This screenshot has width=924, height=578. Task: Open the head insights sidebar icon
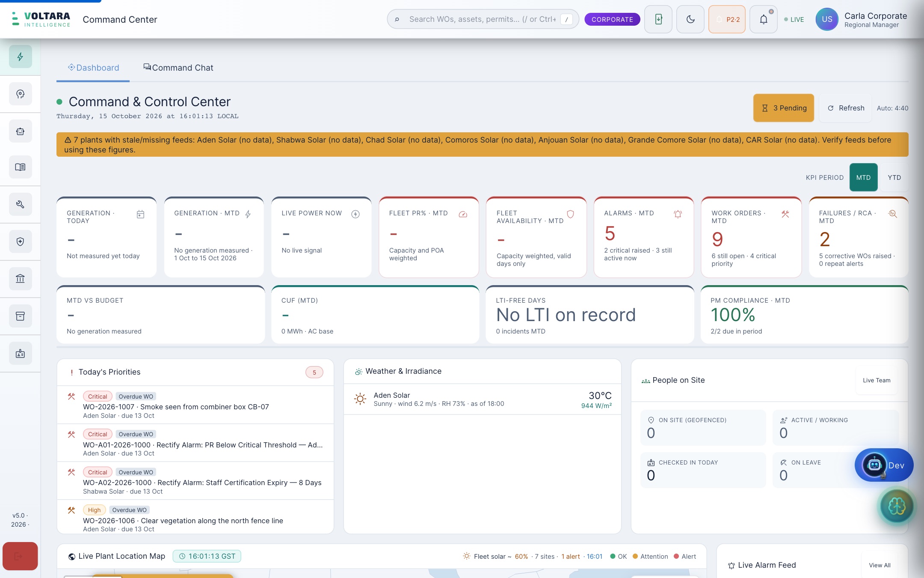pyautogui.click(x=20, y=94)
